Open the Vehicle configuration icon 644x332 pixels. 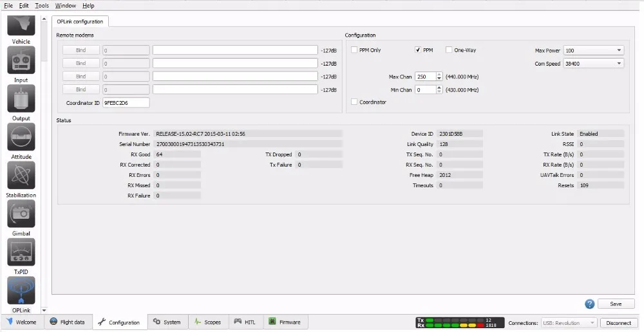click(x=21, y=26)
